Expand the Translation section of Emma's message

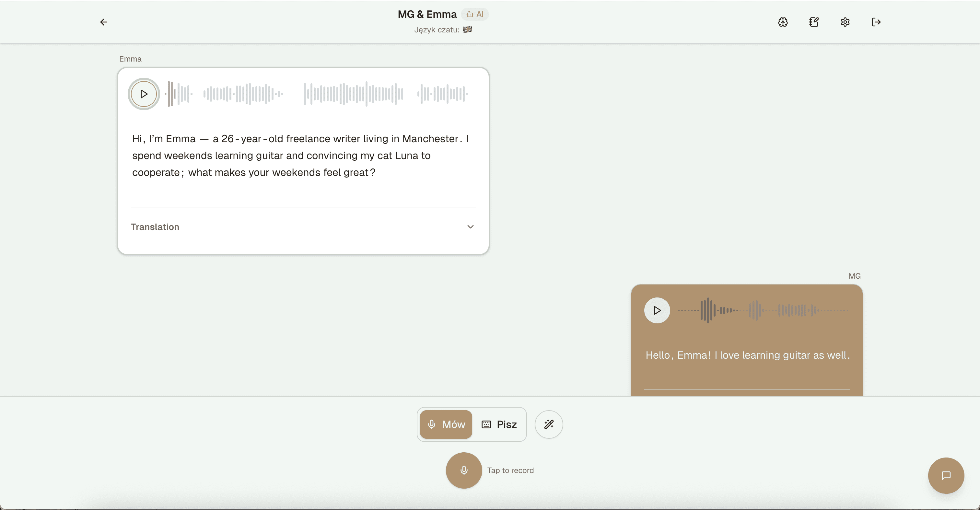pyautogui.click(x=155, y=227)
